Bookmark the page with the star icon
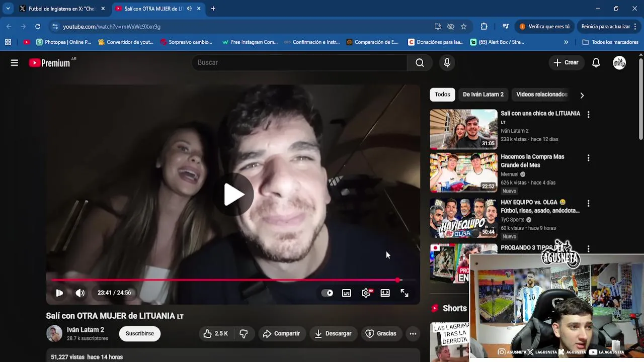This screenshot has height=362, width=644. click(464, 27)
